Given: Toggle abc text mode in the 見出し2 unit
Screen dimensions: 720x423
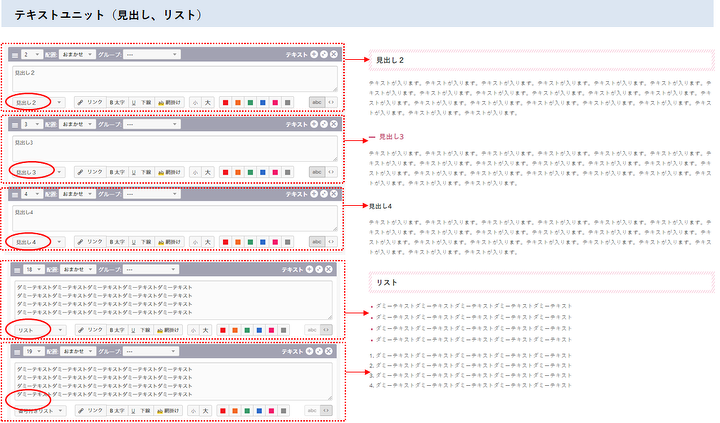Looking at the screenshot, I should point(316,102).
